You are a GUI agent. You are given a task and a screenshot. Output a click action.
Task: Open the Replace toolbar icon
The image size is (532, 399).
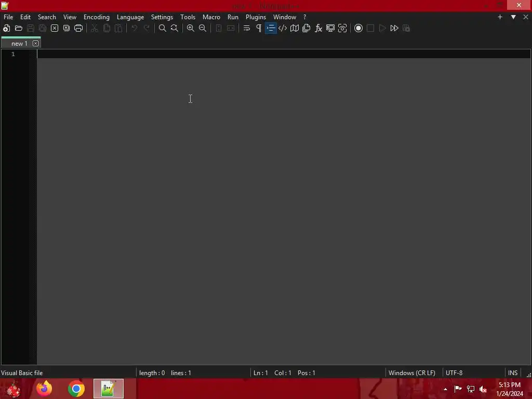tap(175, 28)
